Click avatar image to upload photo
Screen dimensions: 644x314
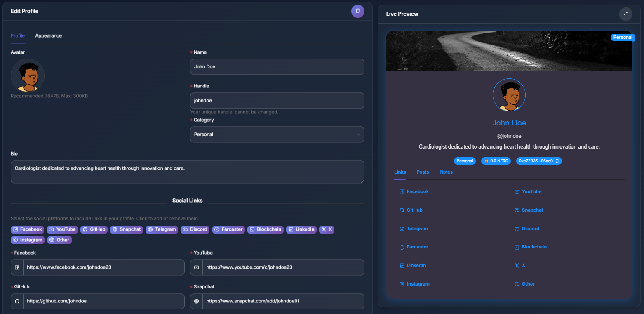pyautogui.click(x=28, y=76)
